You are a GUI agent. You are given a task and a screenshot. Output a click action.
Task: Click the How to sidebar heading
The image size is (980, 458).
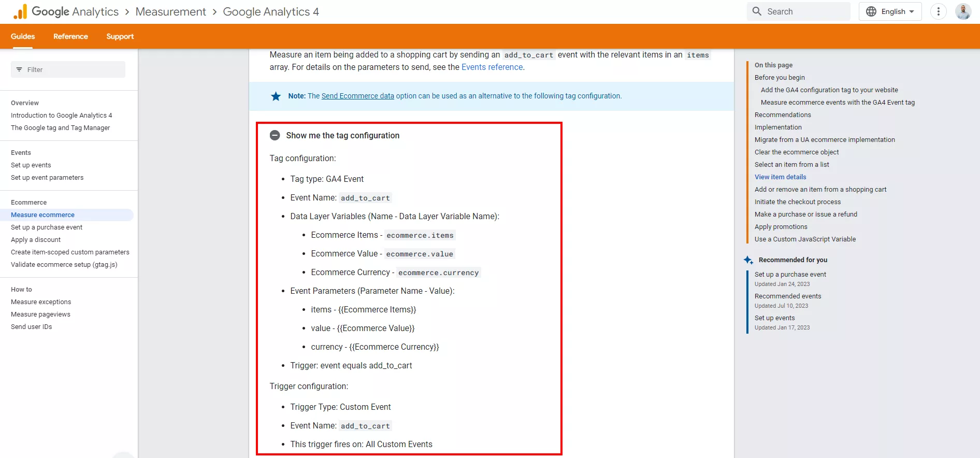[21, 289]
